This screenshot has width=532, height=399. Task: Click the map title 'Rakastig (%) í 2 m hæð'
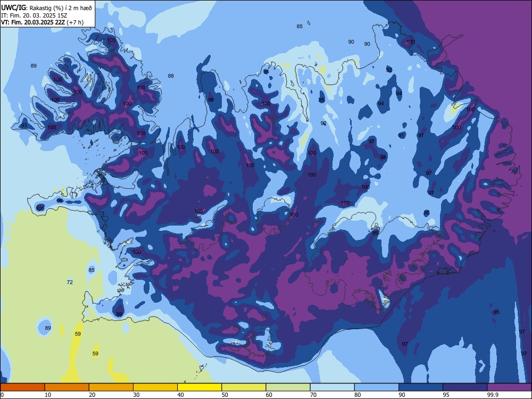pos(61,8)
